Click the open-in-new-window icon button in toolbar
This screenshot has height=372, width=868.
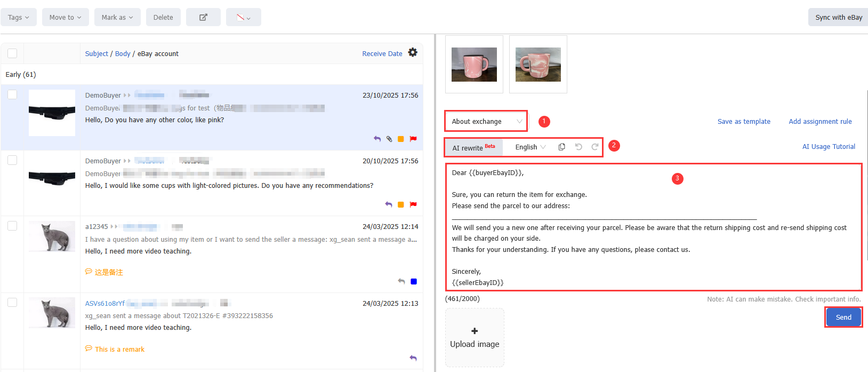(x=203, y=17)
